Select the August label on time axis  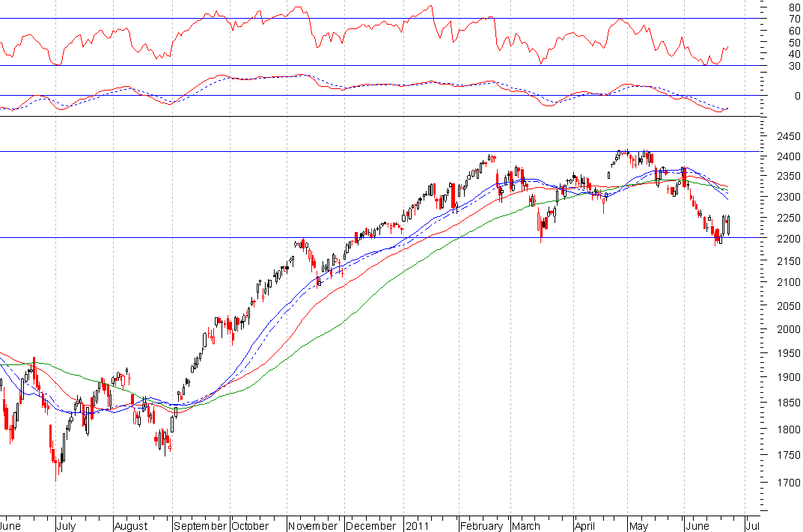(130, 526)
